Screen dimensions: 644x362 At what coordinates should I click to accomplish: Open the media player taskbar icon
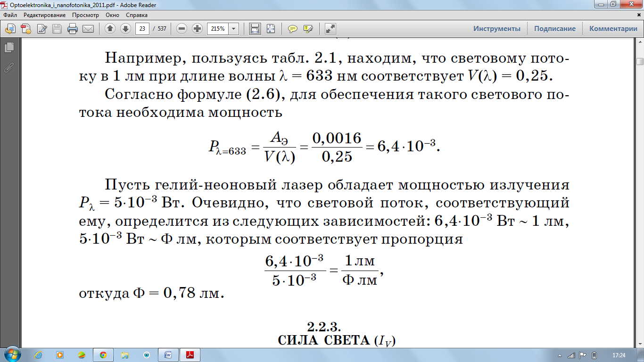point(60,355)
